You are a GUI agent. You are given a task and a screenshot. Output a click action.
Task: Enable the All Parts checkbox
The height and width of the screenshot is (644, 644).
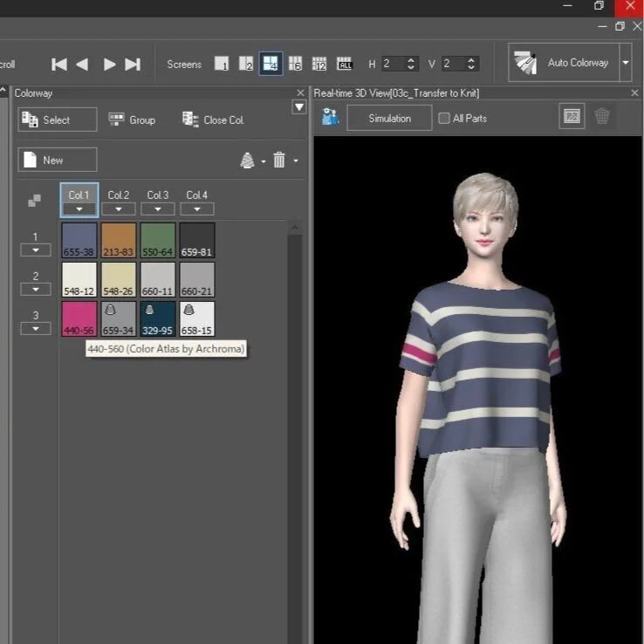[x=443, y=119]
